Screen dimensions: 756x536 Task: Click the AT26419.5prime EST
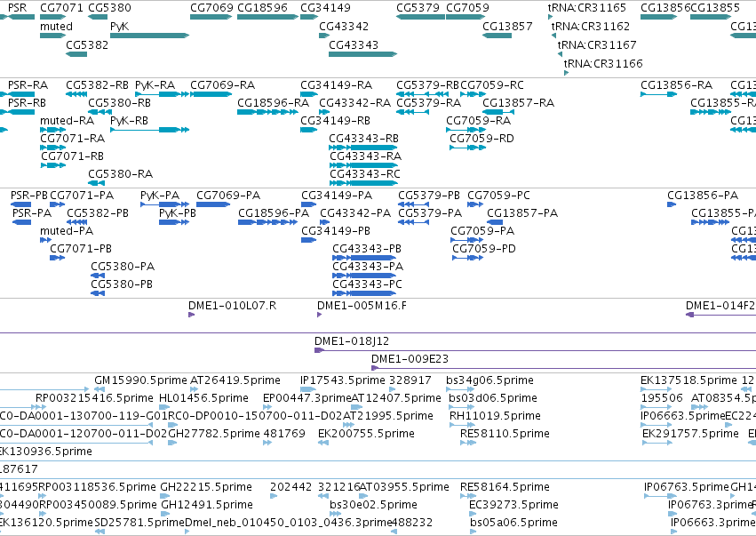click(x=195, y=389)
